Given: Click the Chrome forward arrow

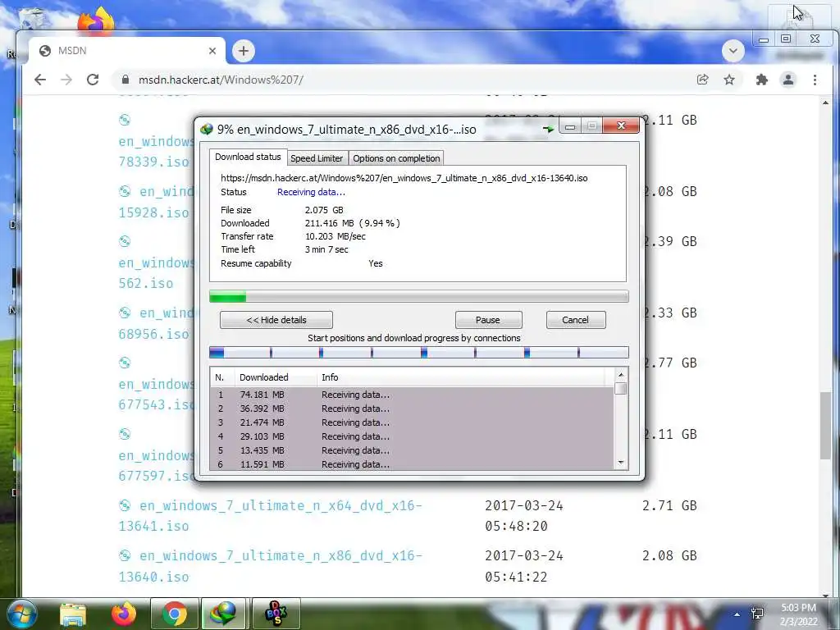Looking at the screenshot, I should [66, 80].
